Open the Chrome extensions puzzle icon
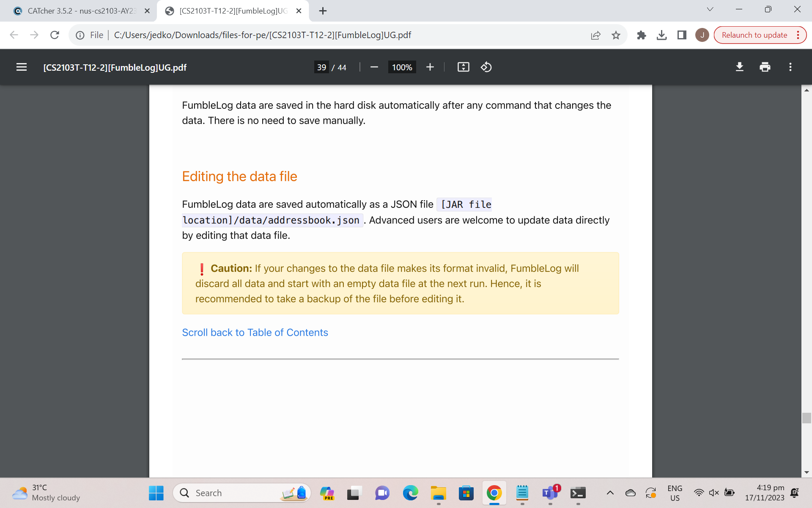Screen dimensions: 812x508 pos(641,35)
